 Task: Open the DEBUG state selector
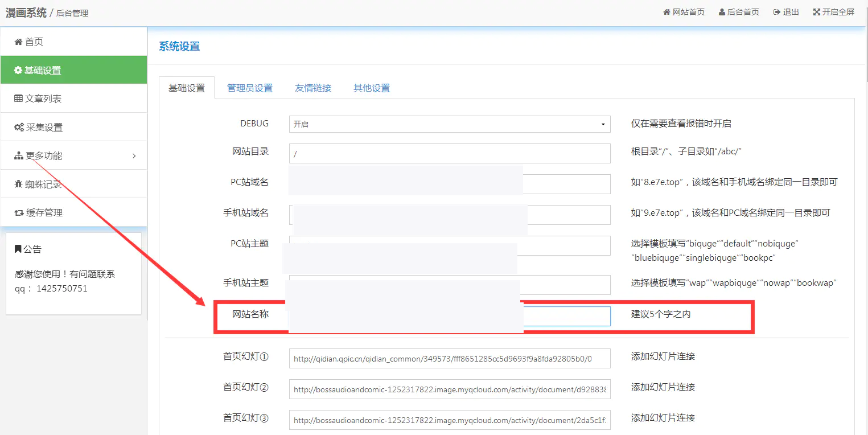450,124
